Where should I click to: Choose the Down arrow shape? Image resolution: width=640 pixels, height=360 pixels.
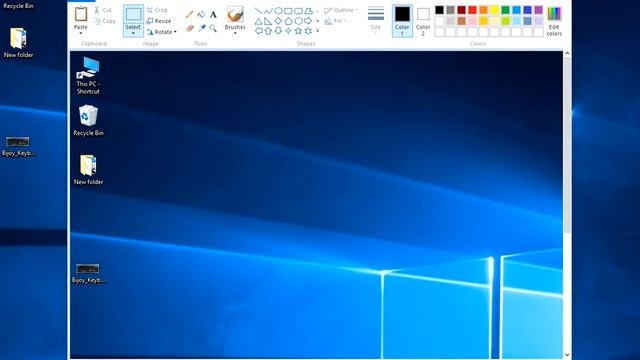click(278, 31)
